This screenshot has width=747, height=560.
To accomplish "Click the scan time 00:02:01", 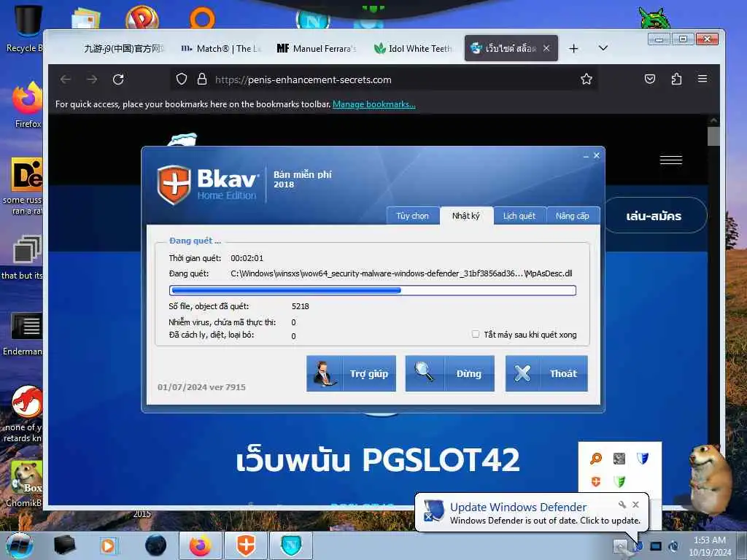I will click(x=247, y=258).
